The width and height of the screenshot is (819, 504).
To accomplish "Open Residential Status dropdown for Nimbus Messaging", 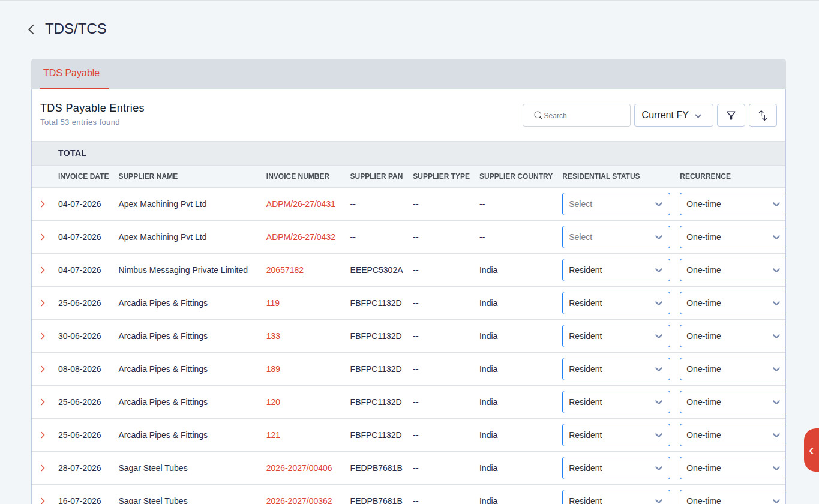I will click(x=616, y=270).
